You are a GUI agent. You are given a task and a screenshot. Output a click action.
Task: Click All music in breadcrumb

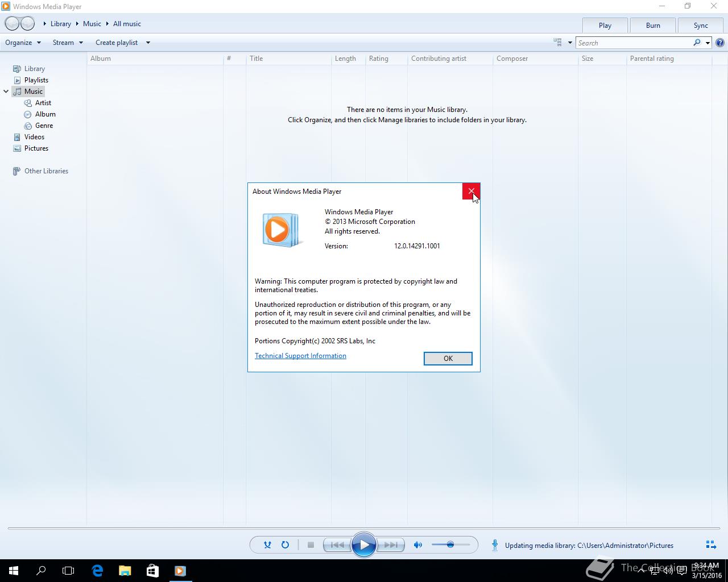(127, 24)
